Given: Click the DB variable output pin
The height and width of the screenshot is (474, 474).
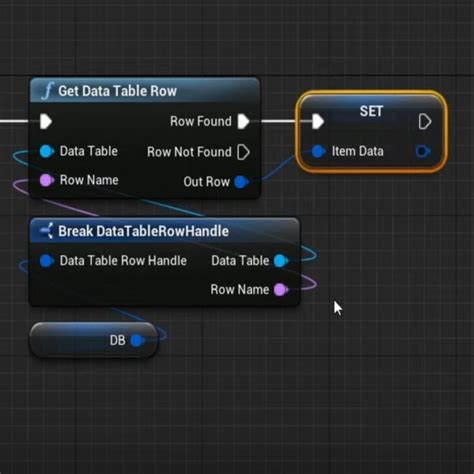Looking at the screenshot, I should [137, 340].
